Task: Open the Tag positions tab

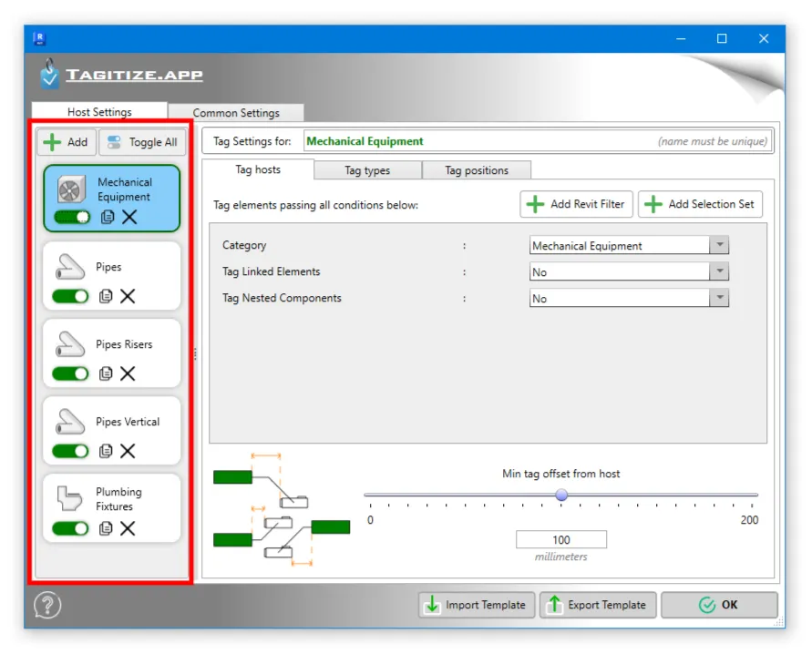Action: tap(476, 170)
